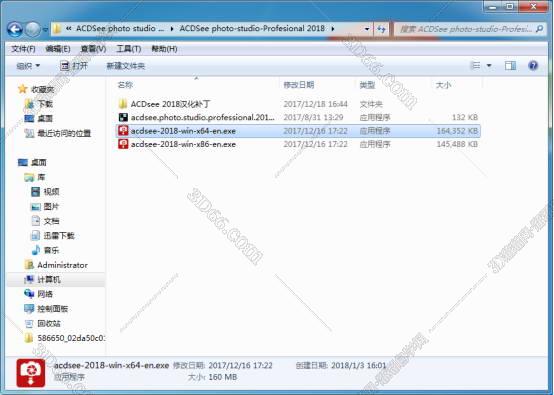Click 修改日期 value in the details pane

240,365
